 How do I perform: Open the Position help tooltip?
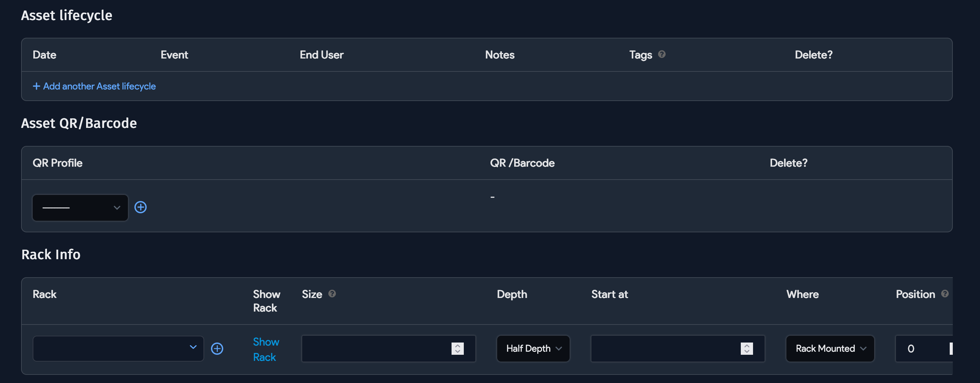946,293
